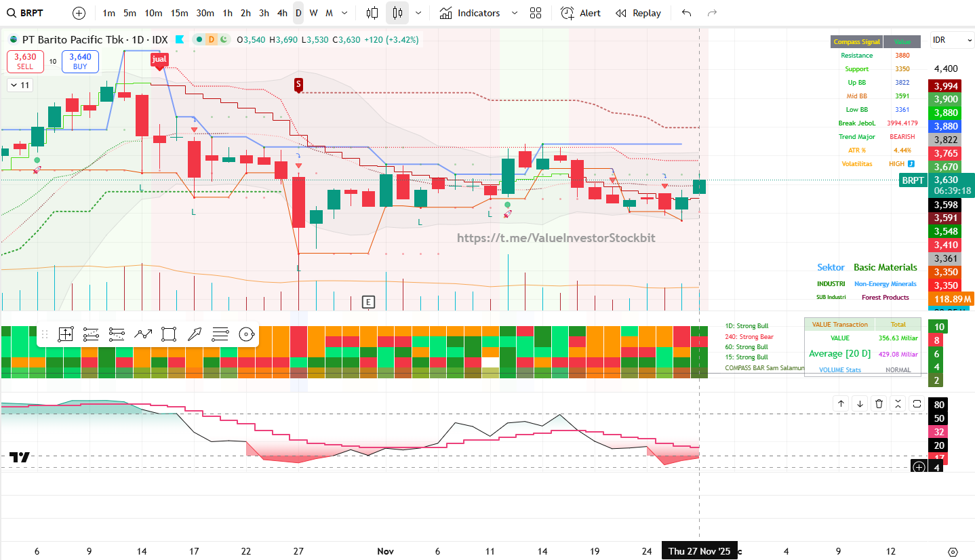975x560 pixels.
Task: Click the '240: Strong Bear' label
Action: pos(749,337)
